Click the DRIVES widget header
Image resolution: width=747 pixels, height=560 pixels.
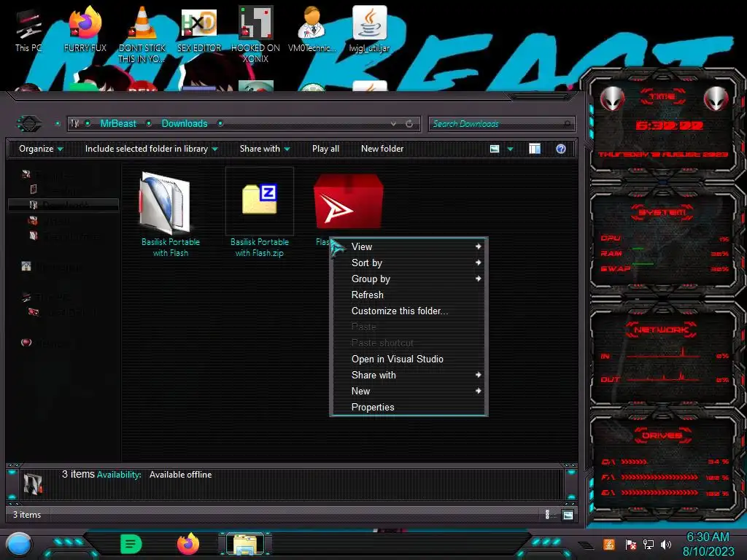pyautogui.click(x=662, y=435)
